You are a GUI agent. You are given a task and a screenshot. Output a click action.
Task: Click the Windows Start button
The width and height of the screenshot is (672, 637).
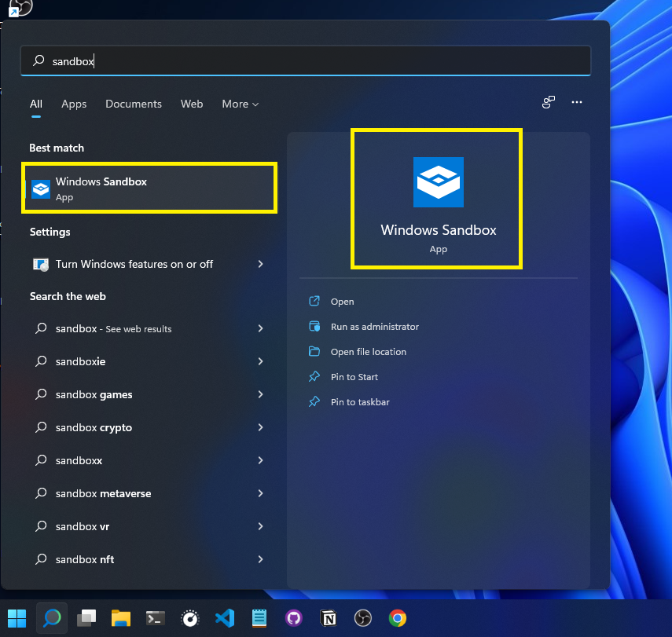17,618
